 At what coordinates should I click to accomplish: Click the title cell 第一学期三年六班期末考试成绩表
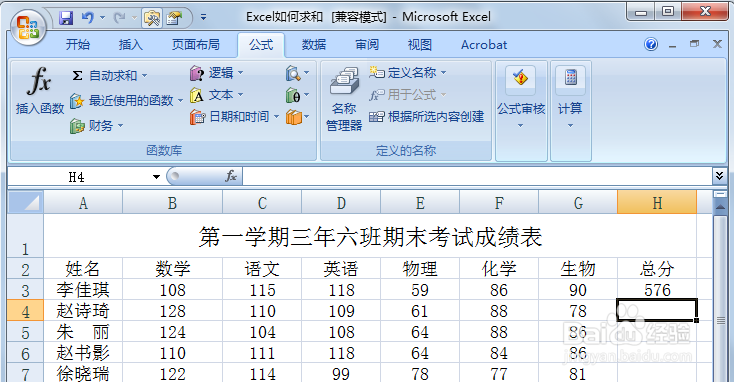(370, 236)
